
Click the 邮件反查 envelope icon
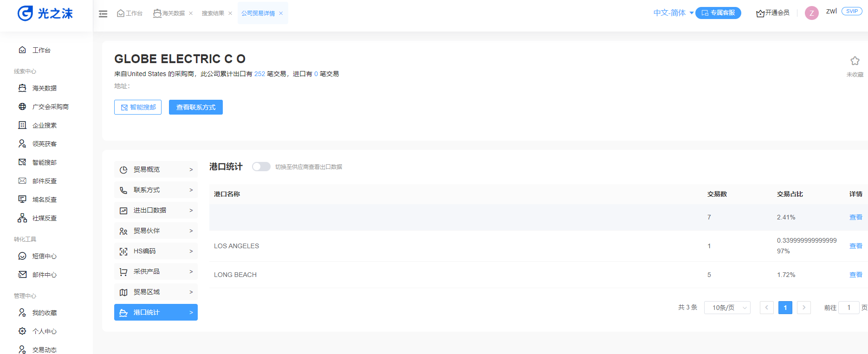tap(22, 181)
